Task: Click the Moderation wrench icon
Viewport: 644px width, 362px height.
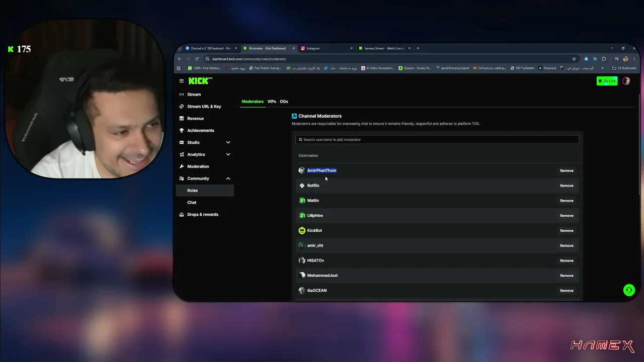Action: (x=182, y=166)
